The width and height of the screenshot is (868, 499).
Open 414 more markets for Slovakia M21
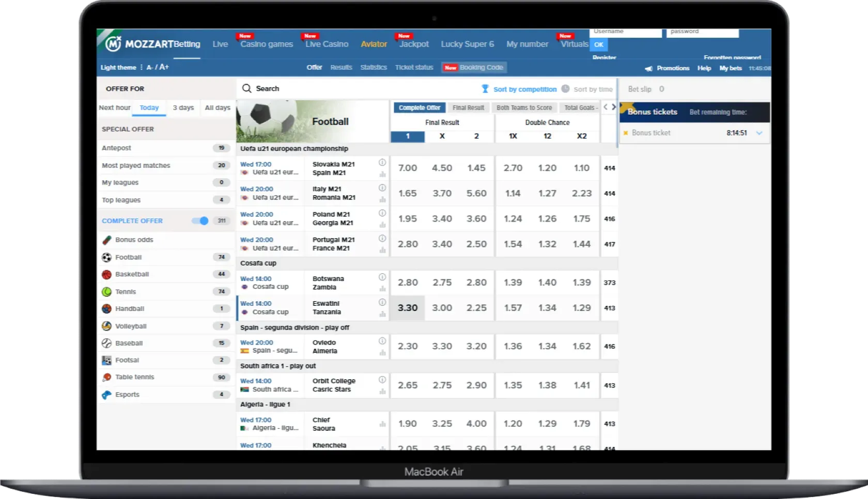click(610, 168)
